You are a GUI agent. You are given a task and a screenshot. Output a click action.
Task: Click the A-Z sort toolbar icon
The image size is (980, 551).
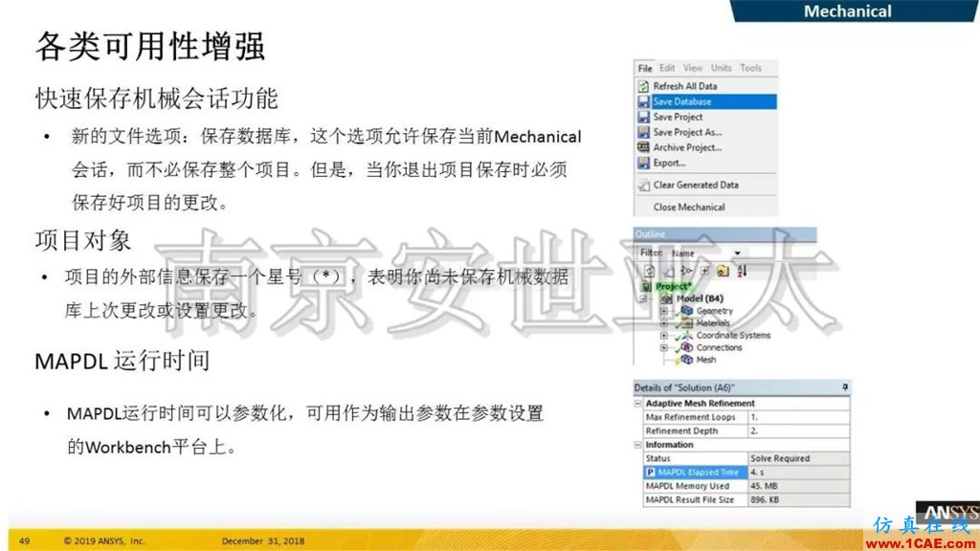(742, 271)
